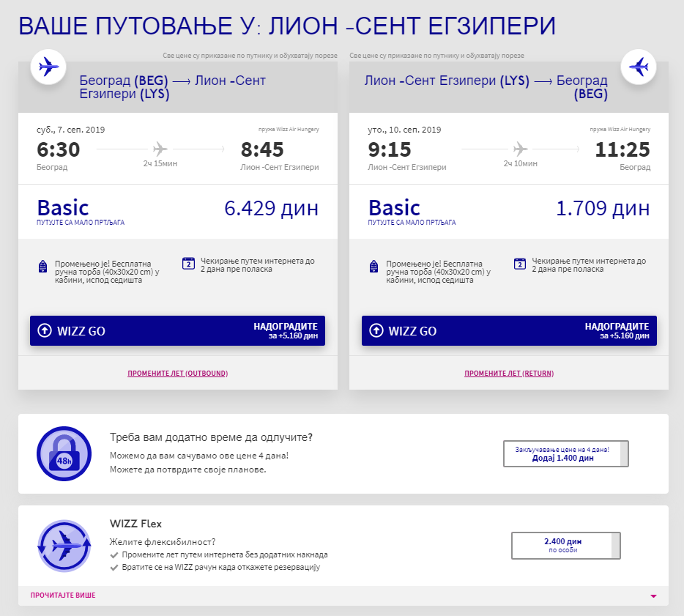This screenshot has height=616, width=684.
Task: Click the Треба вам додатно време heading
Action: click(211, 437)
